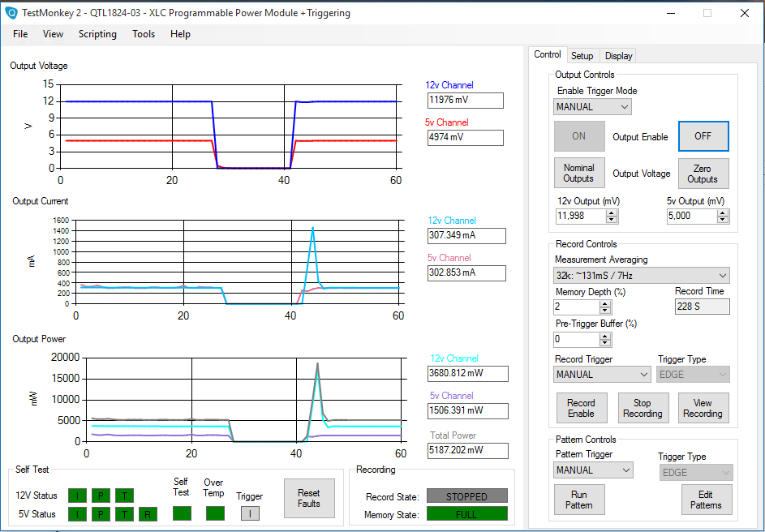Open the Enable Trigger Mode dropdown
Screen dimensions: 765x532
tap(592, 107)
